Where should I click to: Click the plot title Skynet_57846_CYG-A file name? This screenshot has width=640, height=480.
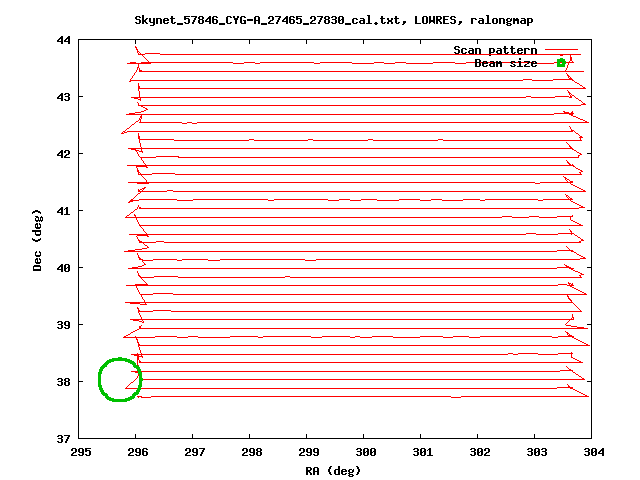tap(267, 20)
